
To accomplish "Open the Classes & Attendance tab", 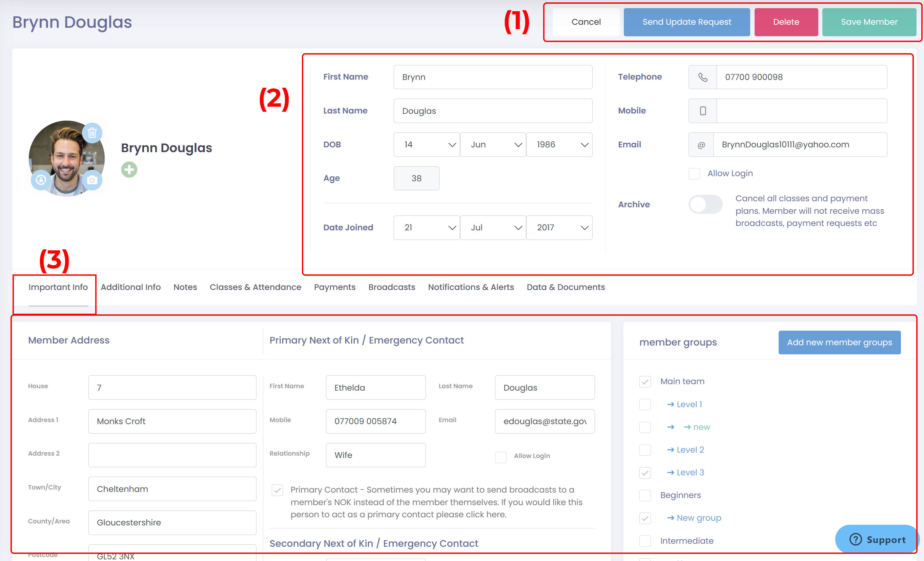I will [x=255, y=287].
